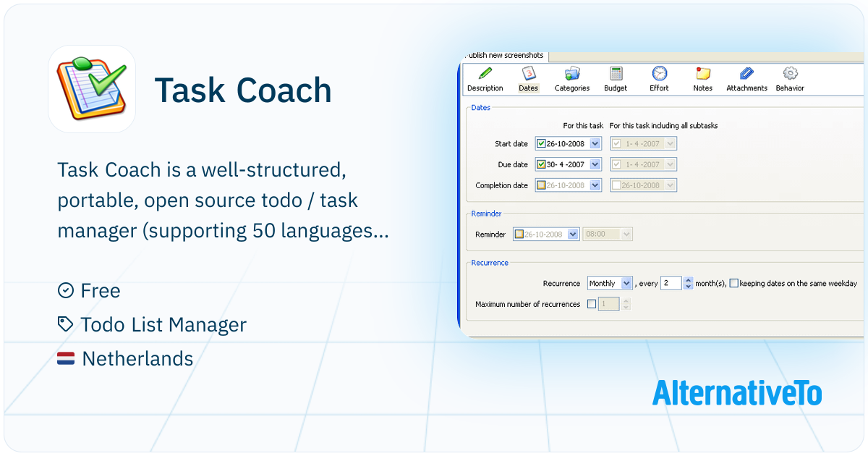Enable the Reminder date checkbox
The image size is (868, 456).
[518, 235]
